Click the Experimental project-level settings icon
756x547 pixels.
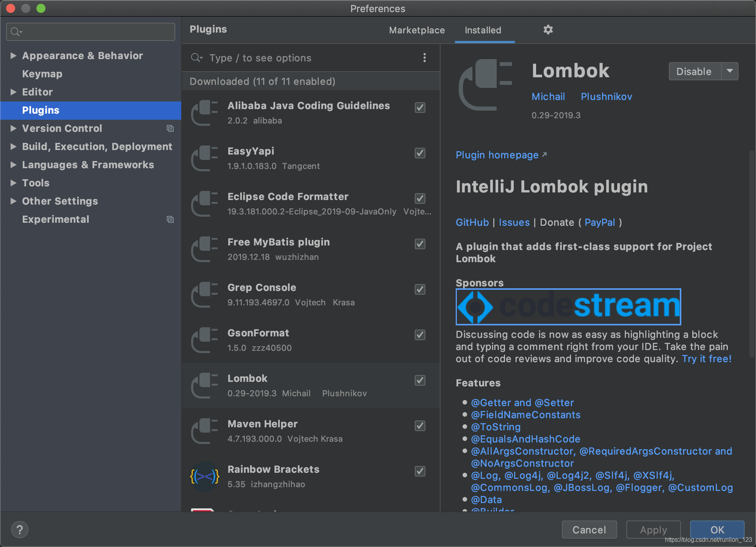pos(170,219)
